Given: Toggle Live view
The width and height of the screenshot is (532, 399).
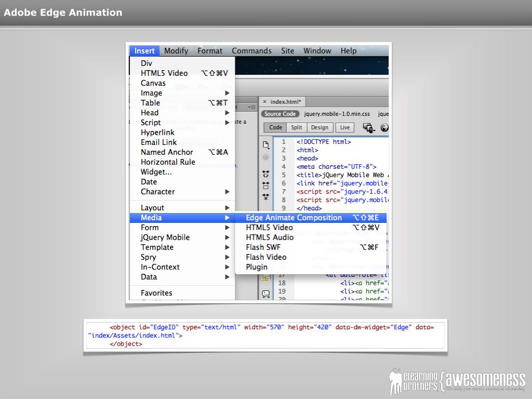Looking at the screenshot, I should click(345, 128).
